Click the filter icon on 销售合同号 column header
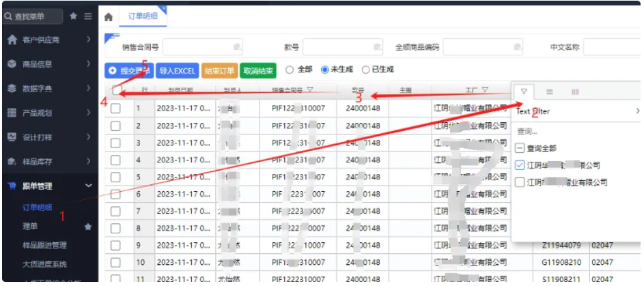Viewport: 644px width, 286px height. point(310,90)
